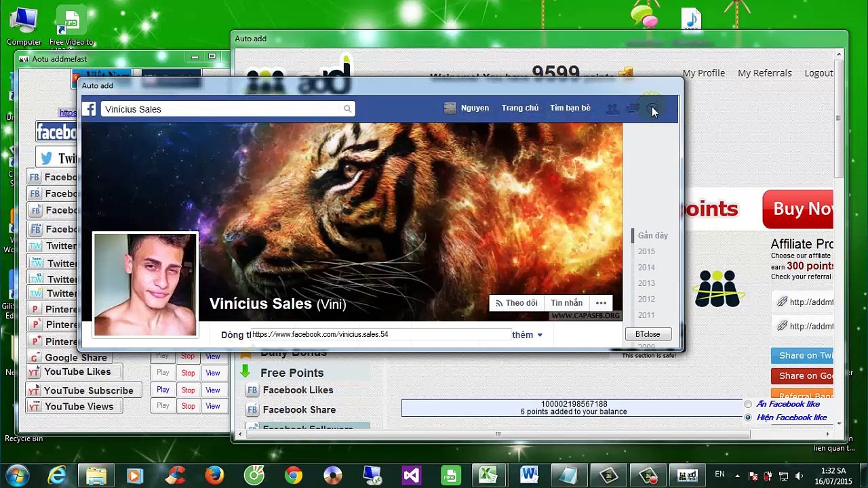Select the Hiện Facebook like radio option
The image size is (868, 488).
tap(748, 418)
